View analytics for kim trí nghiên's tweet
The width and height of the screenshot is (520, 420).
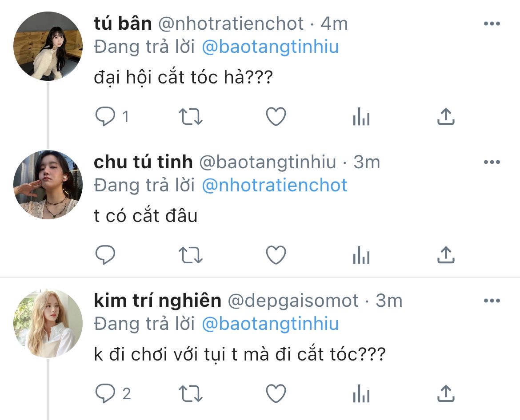[x=361, y=394]
